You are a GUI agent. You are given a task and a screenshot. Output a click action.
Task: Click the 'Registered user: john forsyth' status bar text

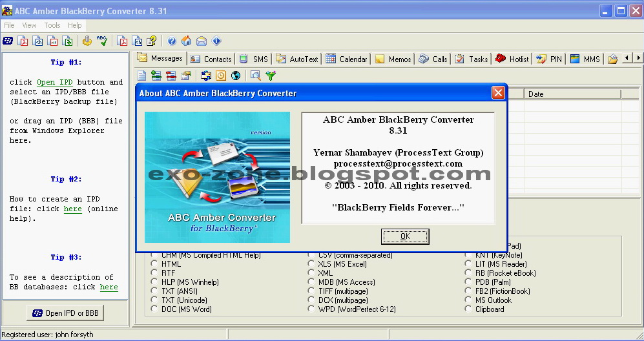tap(48, 335)
